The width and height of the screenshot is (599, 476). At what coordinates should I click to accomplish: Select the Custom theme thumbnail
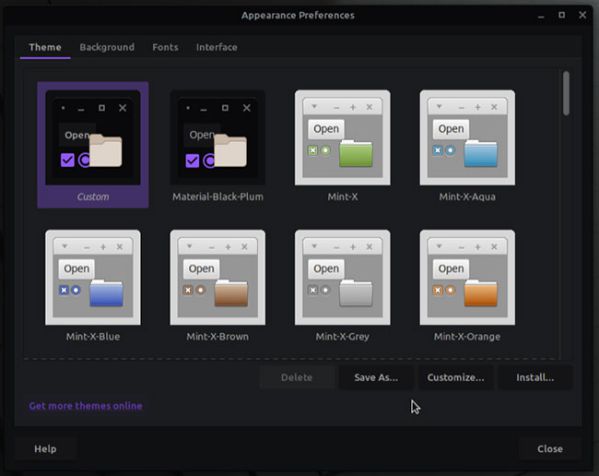(93, 138)
